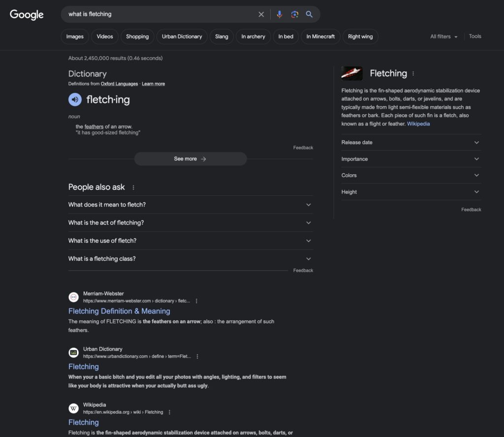This screenshot has width=504, height=437.
Task: Open the All filters dropdown
Action: (443, 36)
